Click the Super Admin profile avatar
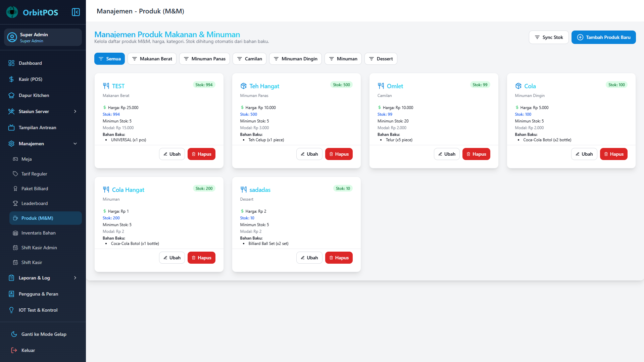The width and height of the screenshot is (644, 362). pos(12,37)
